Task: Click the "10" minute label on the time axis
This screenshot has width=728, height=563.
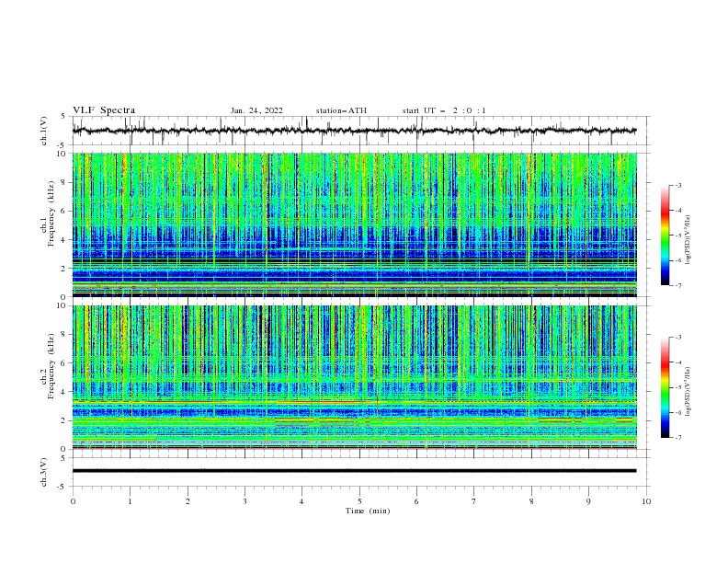Action: click(x=646, y=501)
